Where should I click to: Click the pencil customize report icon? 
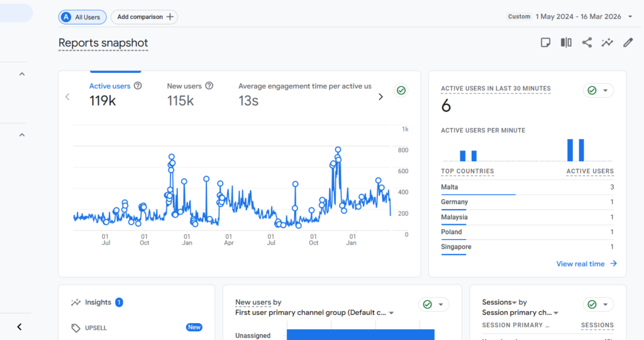628,43
